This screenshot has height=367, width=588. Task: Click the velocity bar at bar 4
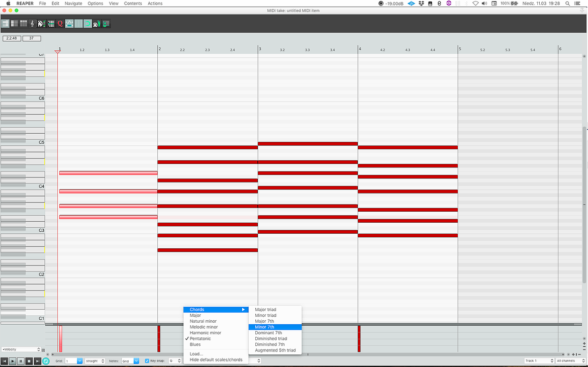[359, 339]
